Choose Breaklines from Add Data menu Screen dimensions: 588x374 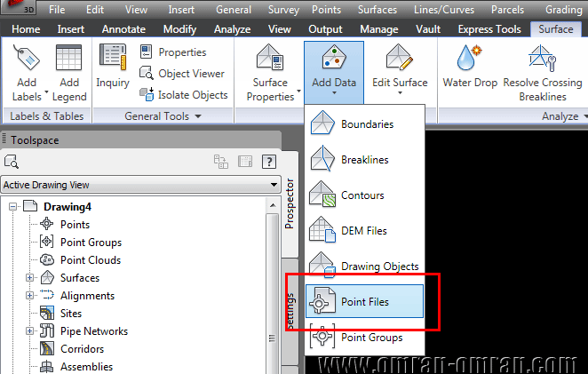(x=364, y=159)
